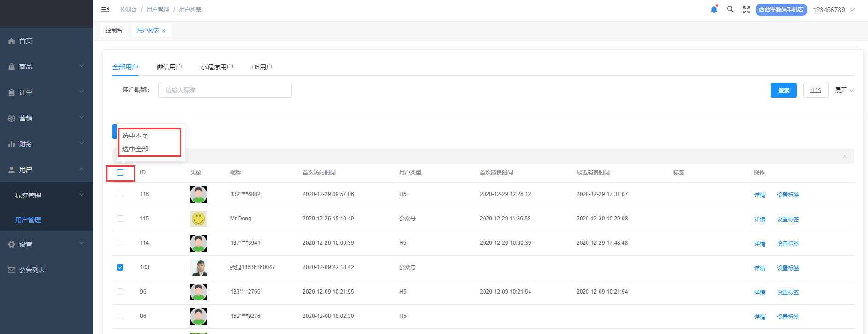Viewport: 868px width, 334px height.
Task: Toggle the header select-all checkbox
Action: tap(120, 173)
